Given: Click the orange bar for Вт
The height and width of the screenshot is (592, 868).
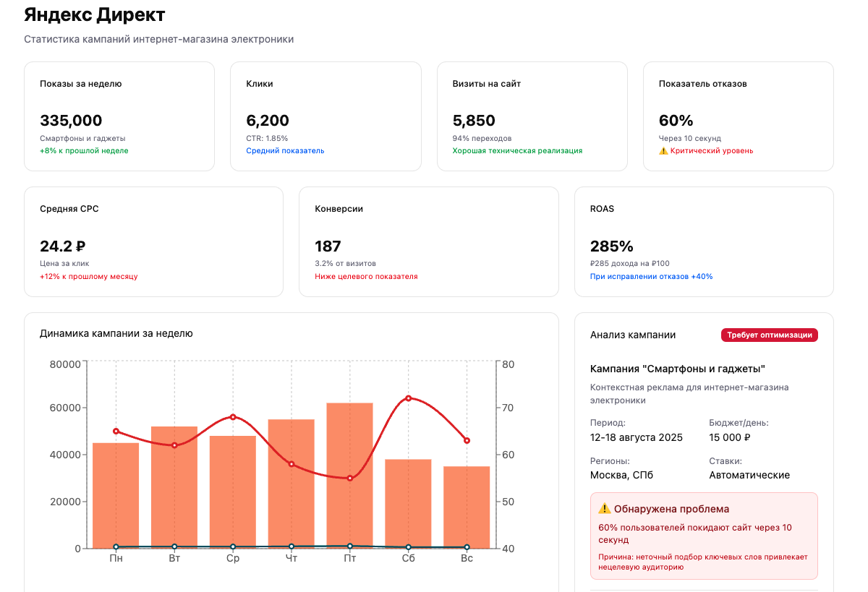Looking at the screenshot, I should pyautogui.click(x=174, y=488).
